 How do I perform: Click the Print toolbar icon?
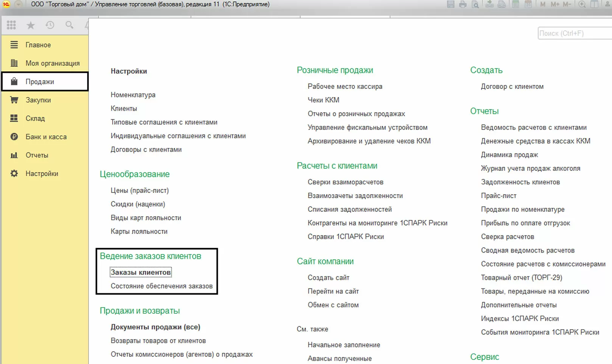pyautogui.click(x=463, y=4)
